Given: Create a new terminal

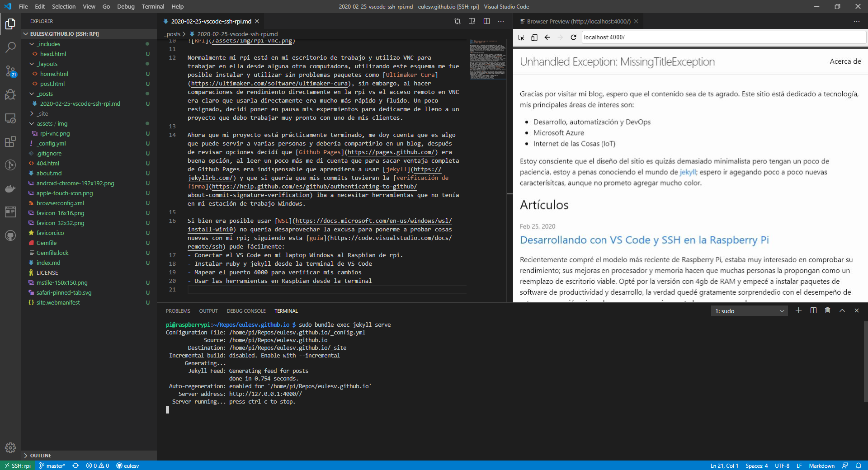Looking at the screenshot, I should (x=799, y=310).
